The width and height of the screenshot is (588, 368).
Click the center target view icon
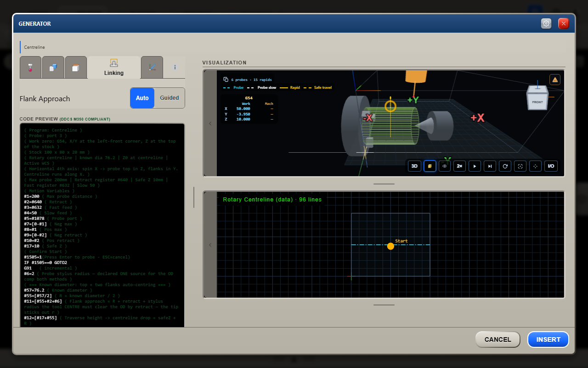coord(536,166)
